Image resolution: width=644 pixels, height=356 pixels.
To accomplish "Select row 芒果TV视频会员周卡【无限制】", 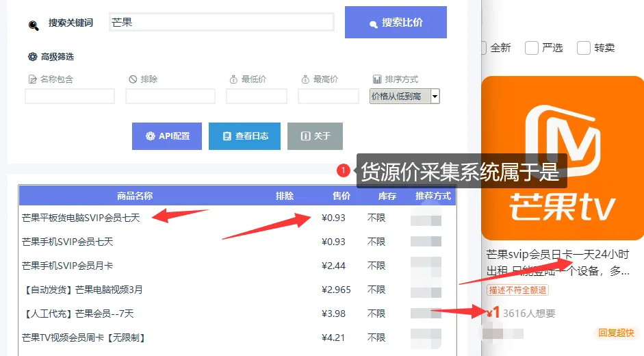I will [x=237, y=338].
